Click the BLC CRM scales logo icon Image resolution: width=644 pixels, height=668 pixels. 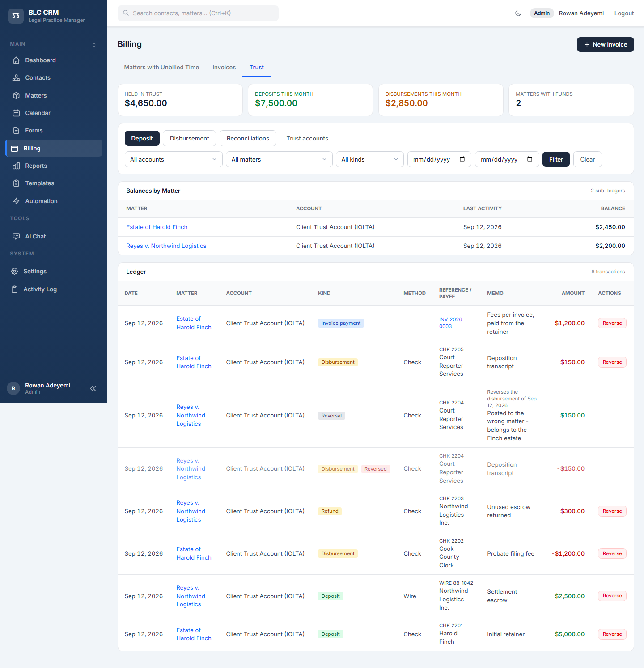(16, 16)
